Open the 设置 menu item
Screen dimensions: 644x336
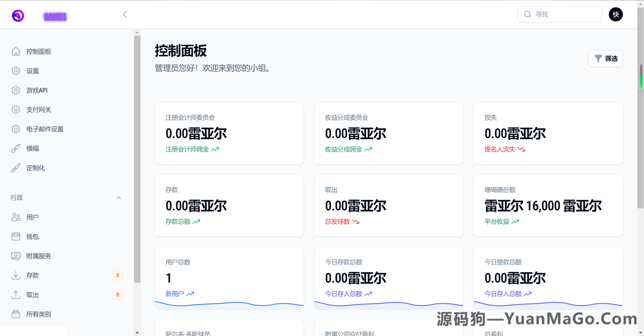pyautogui.click(x=32, y=71)
